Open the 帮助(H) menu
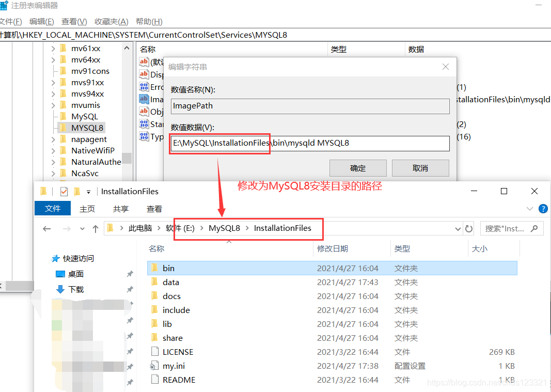 pyautogui.click(x=149, y=22)
